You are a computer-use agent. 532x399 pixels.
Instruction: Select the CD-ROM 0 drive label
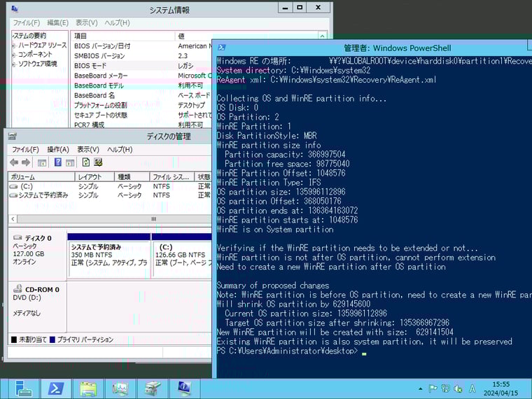37,306
